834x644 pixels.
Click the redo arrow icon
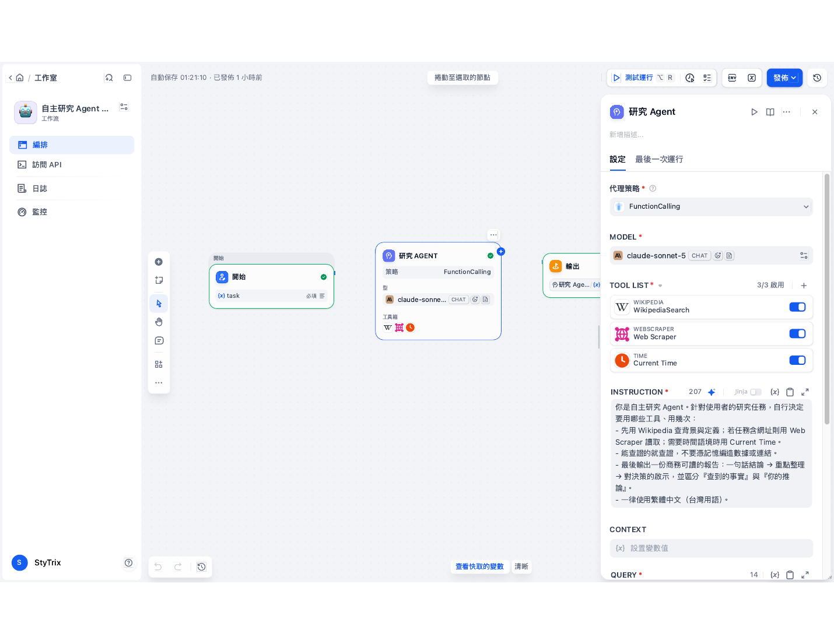[x=178, y=566]
